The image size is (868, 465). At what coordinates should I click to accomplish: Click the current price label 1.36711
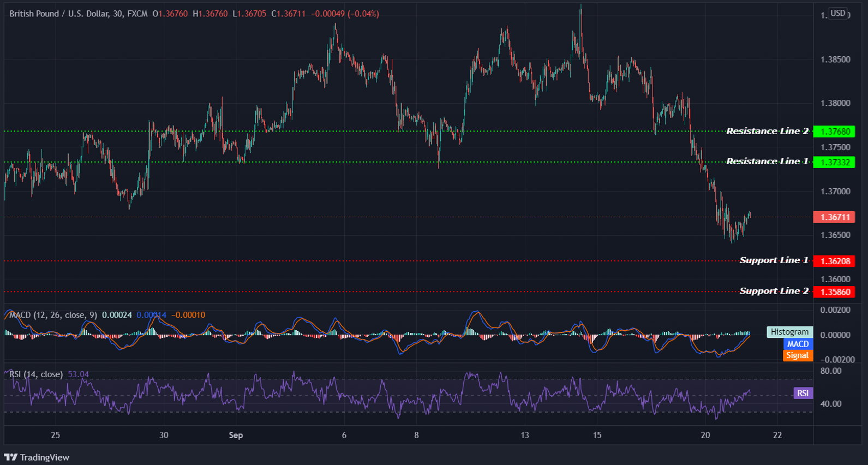(x=834, y=217)
